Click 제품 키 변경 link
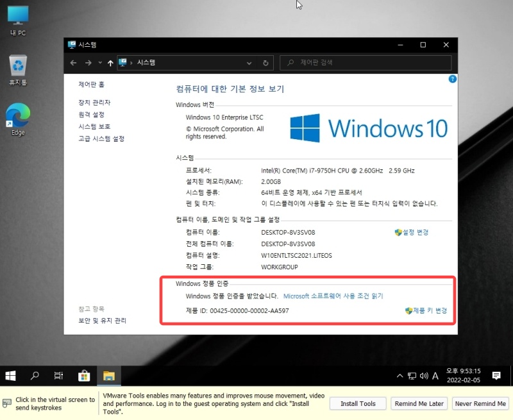513x420 pixels. [x=426, y=310]
